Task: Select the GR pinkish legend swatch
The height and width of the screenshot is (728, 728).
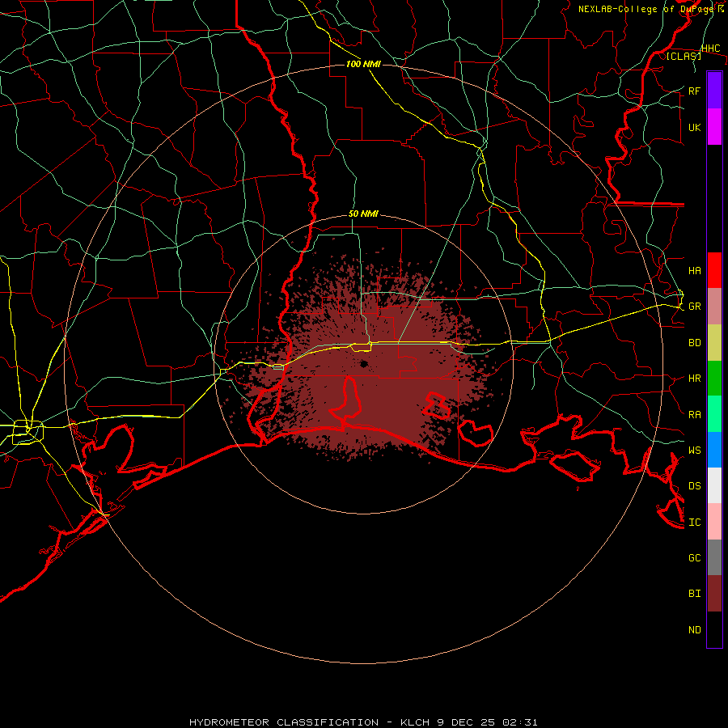Action: 714,307
